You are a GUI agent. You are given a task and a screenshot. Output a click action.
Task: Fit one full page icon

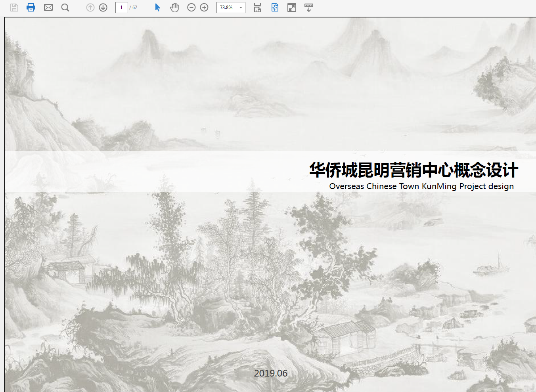coord(275,8)
